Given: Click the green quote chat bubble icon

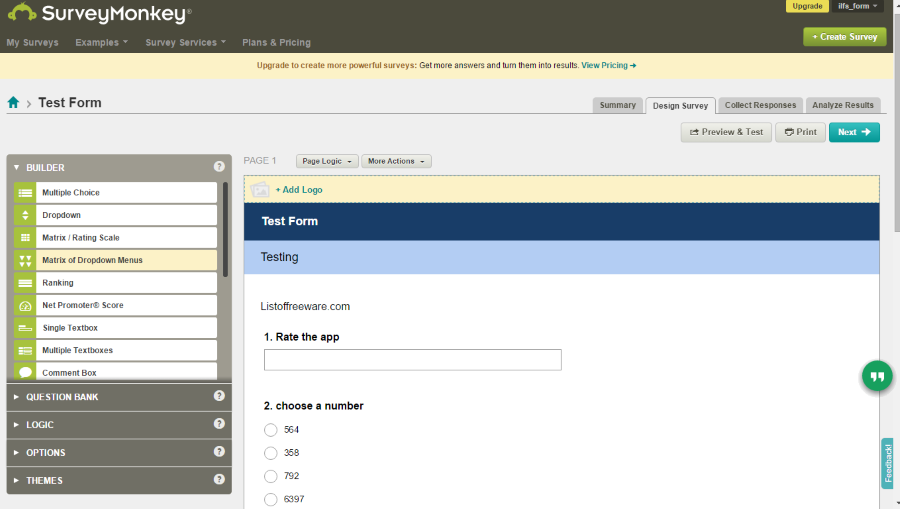Looking at the screenshot, I should 877,376.
